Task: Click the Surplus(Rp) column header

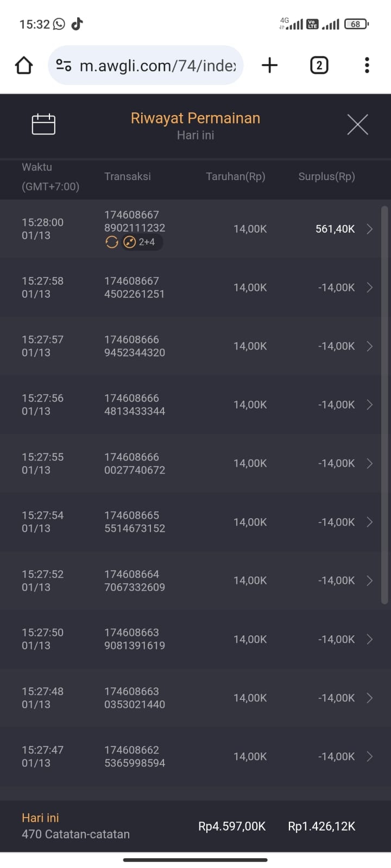Action: click(x=326, y=176)
